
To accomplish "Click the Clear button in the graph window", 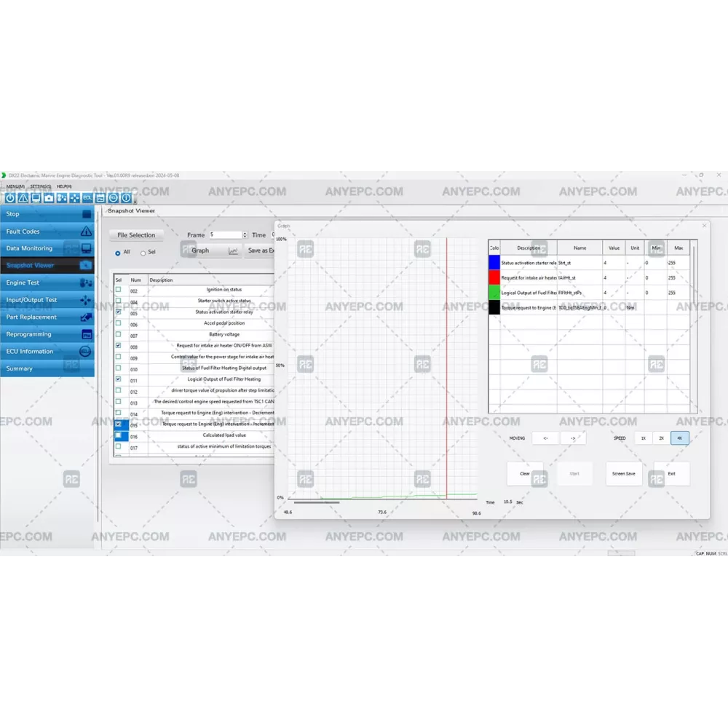I will (x=525, y=473).
